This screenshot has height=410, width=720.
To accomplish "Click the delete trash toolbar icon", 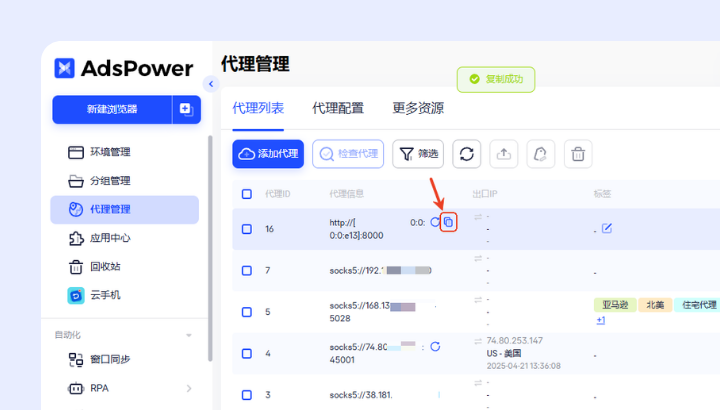I will point(578,154).
